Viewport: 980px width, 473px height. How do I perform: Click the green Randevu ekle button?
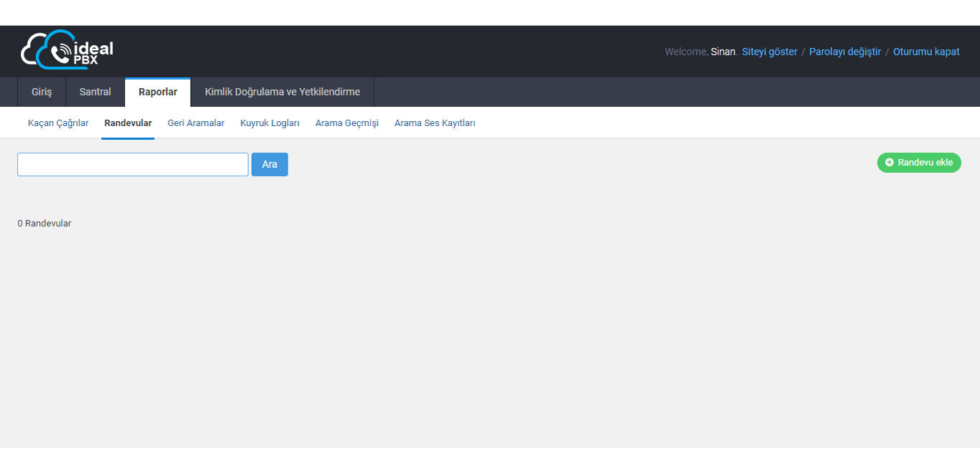(919, 163)
